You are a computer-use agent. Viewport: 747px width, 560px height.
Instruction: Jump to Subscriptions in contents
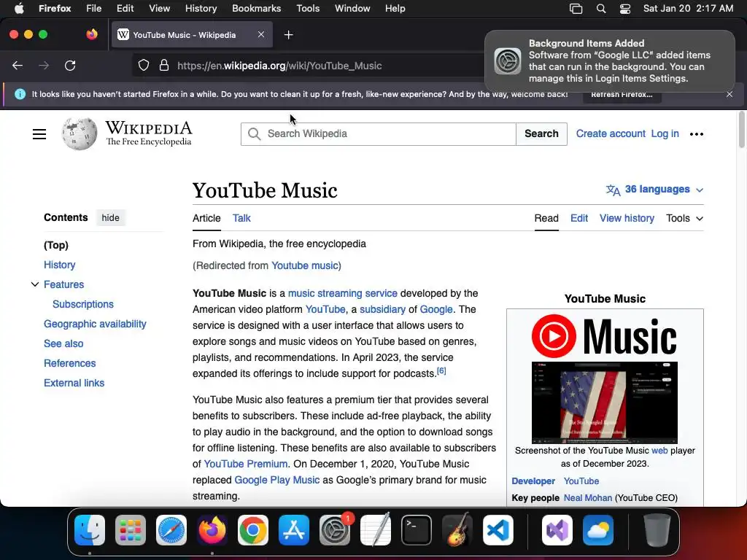pos(83,304)
